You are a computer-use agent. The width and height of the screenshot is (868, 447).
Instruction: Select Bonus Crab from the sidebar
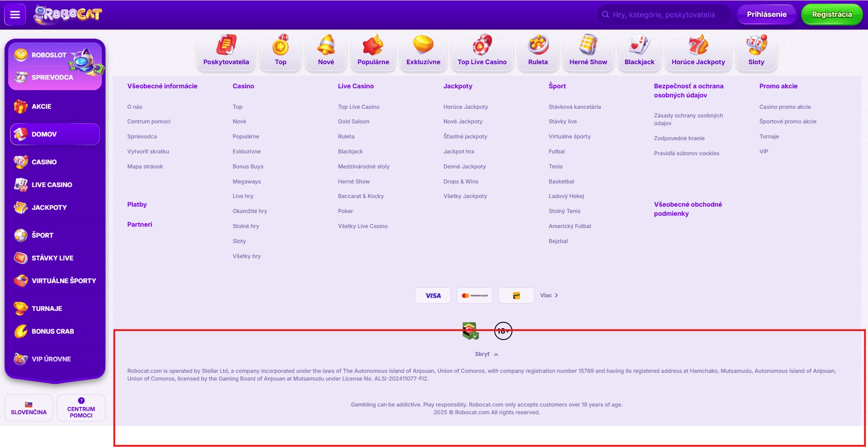(x=53, y=331)
